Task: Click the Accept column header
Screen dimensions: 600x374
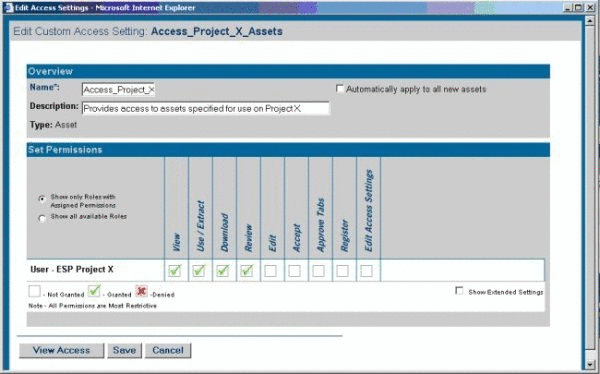Action: [297, 238]
